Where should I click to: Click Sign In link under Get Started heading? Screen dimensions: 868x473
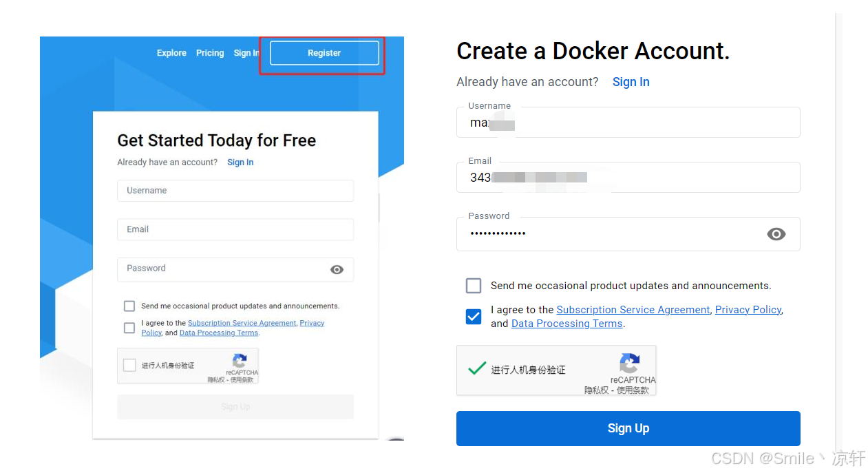click(240, 162)
